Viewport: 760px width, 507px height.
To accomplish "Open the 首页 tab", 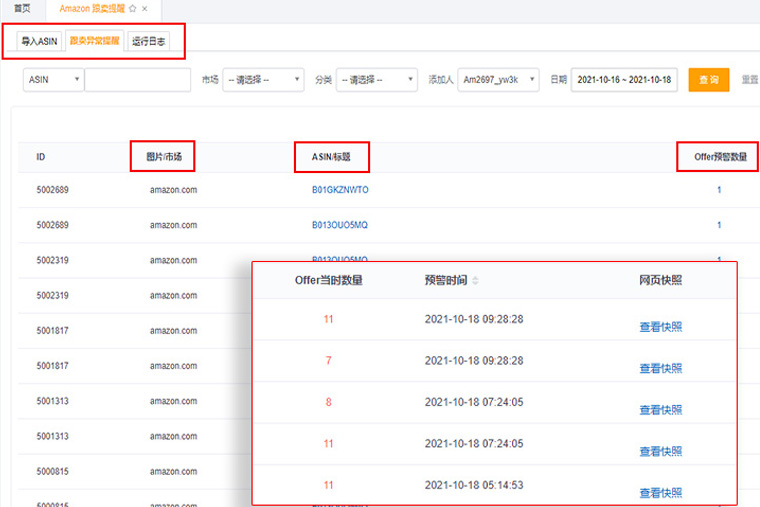I will click(22, 9).
